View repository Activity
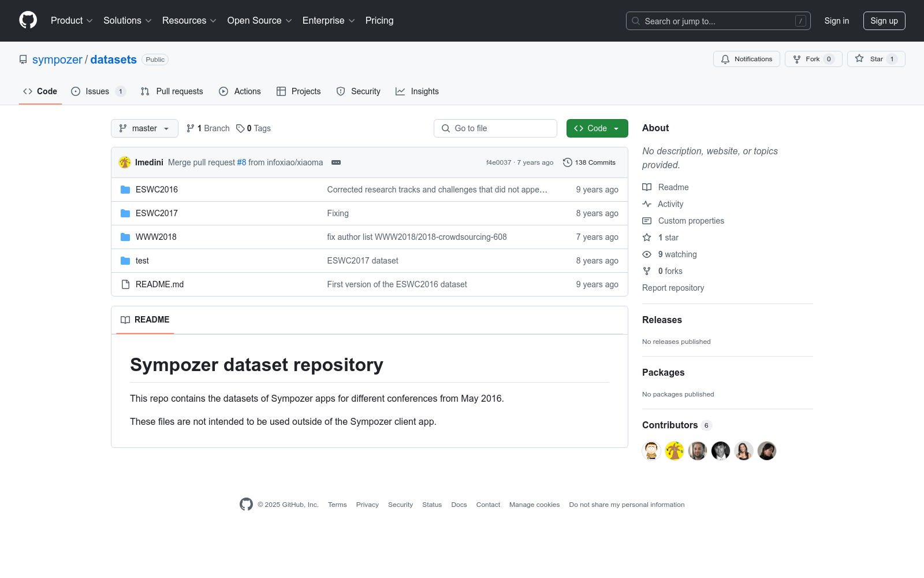Viewport: 924px width, 578px height. [x=663, y=204]
